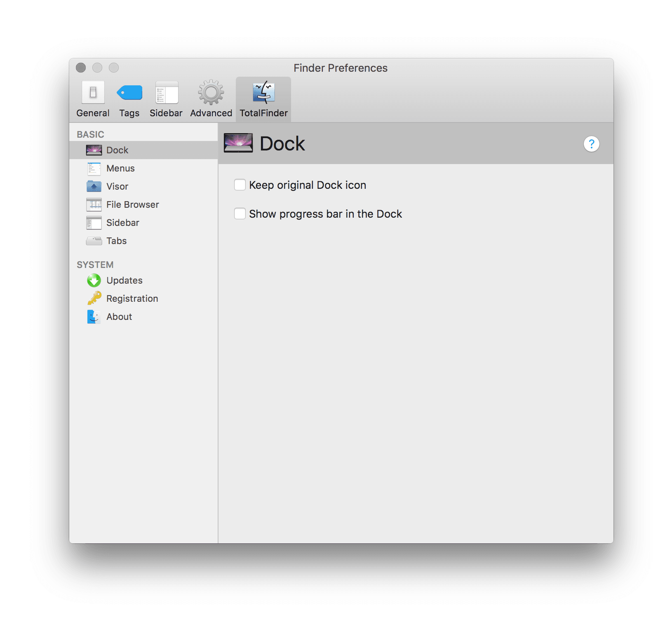672x634 pixels.
Task: Click the green Updates arrow icon
Action: 94,280
